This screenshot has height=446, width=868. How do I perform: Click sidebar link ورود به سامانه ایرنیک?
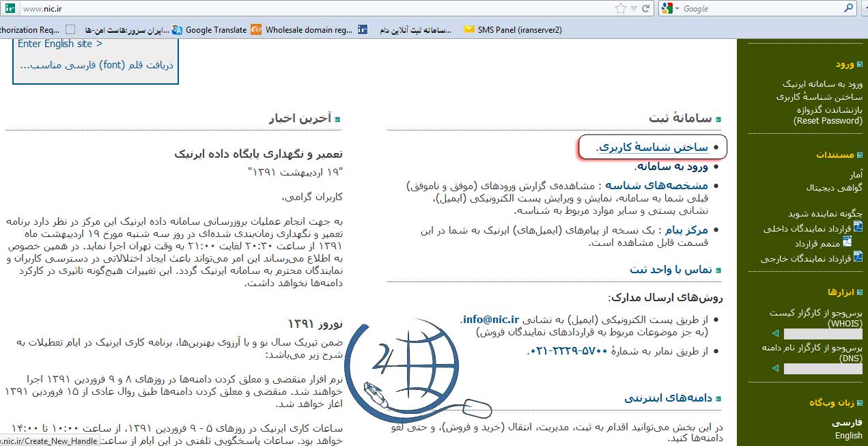(x=822, y=84)
